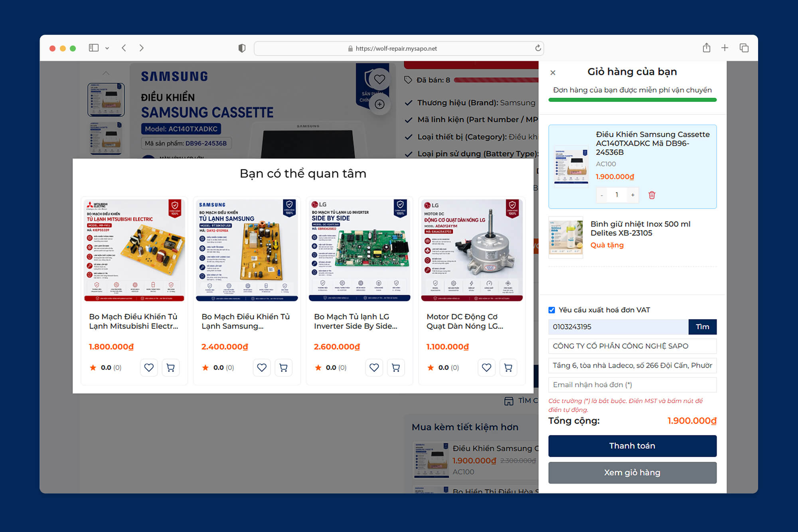Increase cart quantity with the plus button

click(633, 195)
